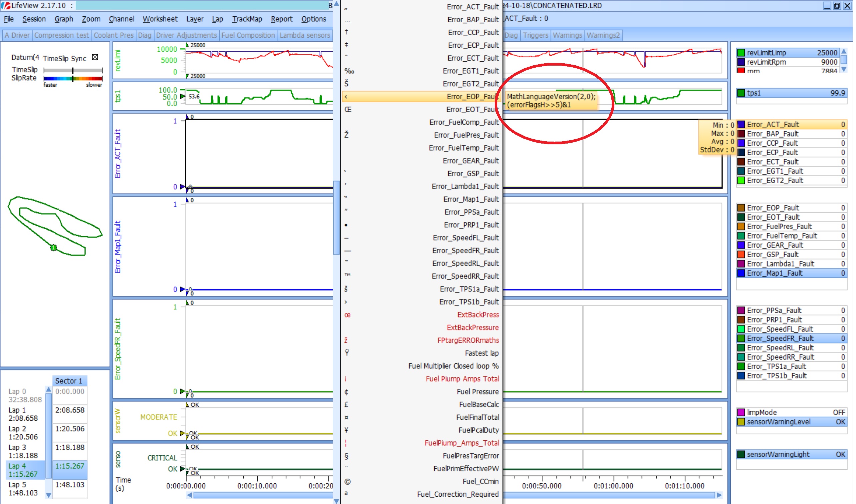The height and width of the screenshot is (504, 856).
Task: Click the dark green icon beside sensorWarningLight
Action: (x=741, y=454)
